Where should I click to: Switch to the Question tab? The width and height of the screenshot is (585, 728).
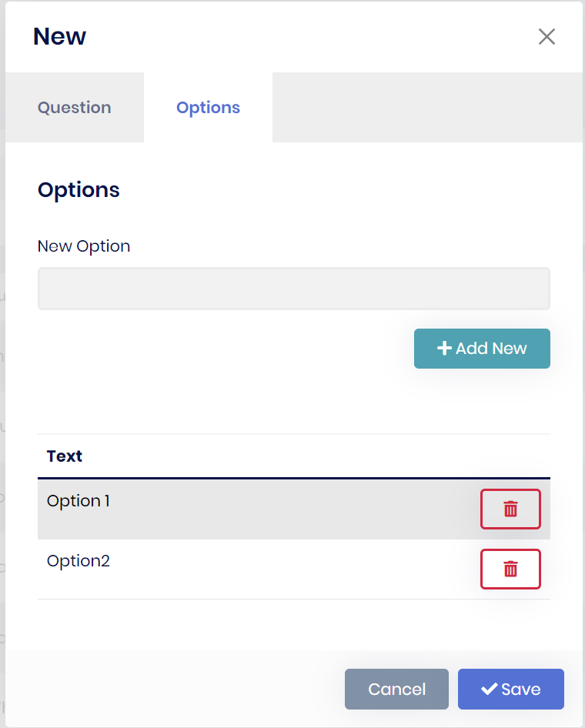point(75,108)
